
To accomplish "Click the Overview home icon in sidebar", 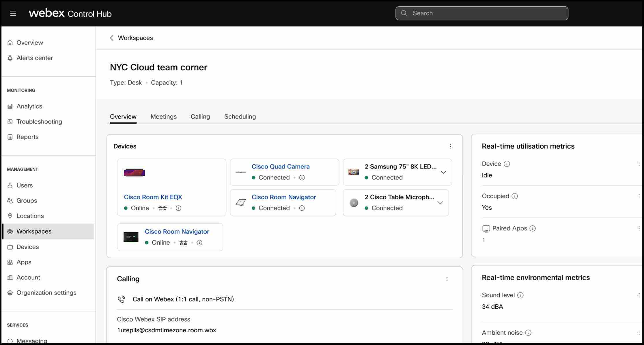I will (10, 43).
